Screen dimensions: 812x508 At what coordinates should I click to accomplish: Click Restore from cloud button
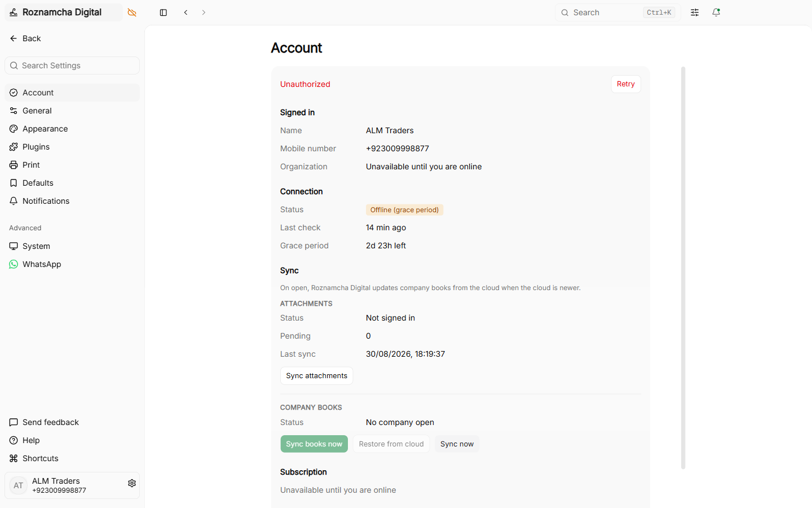pos(391,444)
